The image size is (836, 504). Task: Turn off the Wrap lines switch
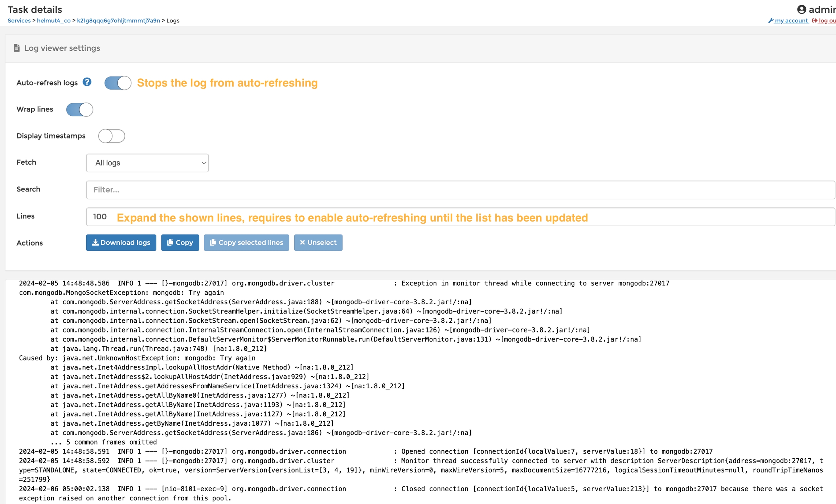pos(79,110)
